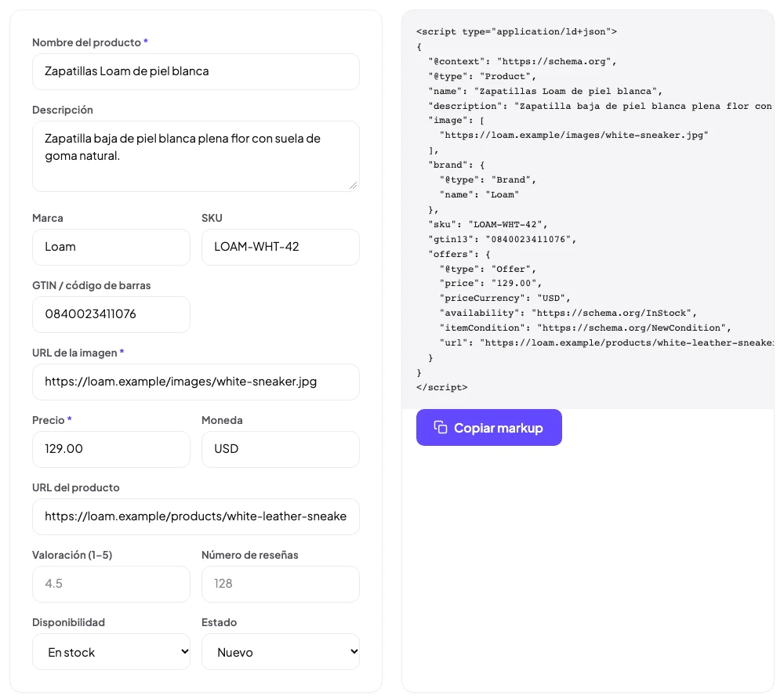
Task: Click into the Descripción text area
Action: (x=196, y=157)
